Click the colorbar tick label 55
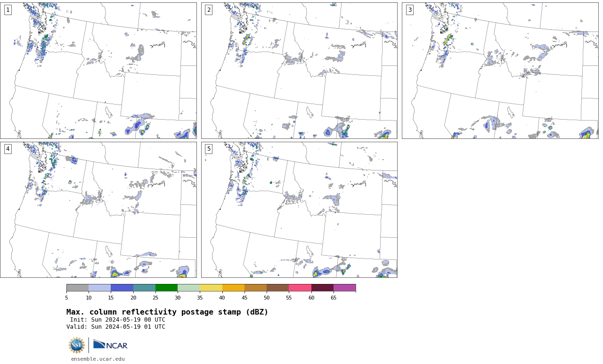 tap(289, 298)
